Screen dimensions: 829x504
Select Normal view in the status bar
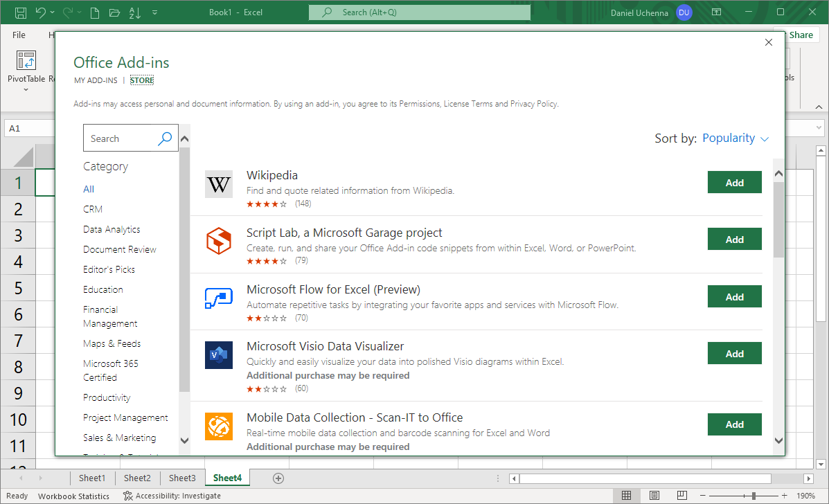coord(626,496)
